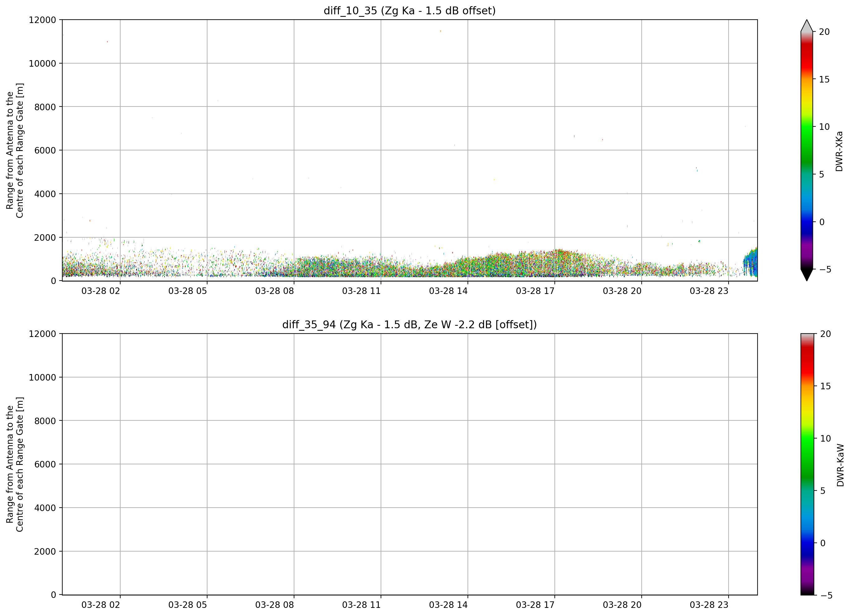Image resolution: width=851 pixels, height=616 pixels.
Task: Click the '0' tick on DWR-KaW colorbar
Action: pyautogui.click(x=822, y=543)
